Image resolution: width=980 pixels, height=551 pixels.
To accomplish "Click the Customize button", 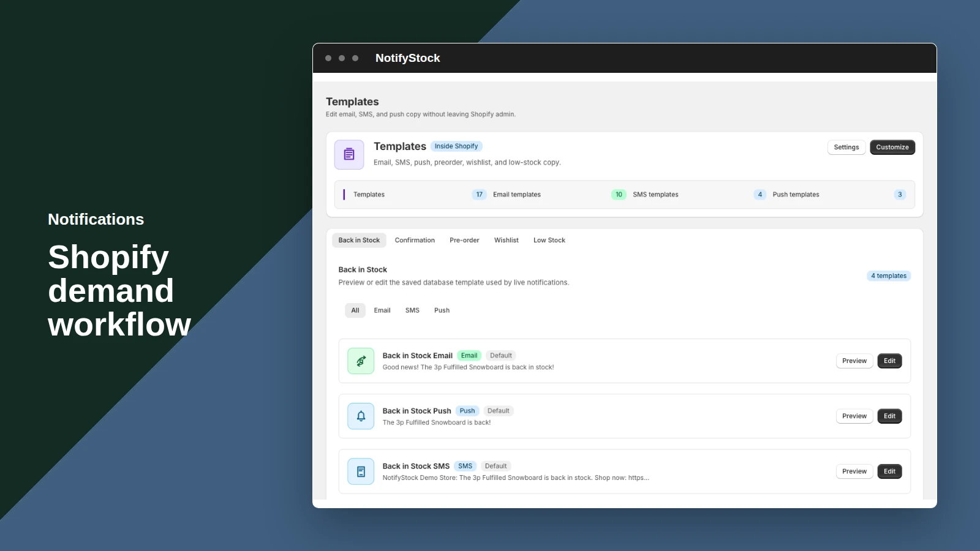I will 892,147.
